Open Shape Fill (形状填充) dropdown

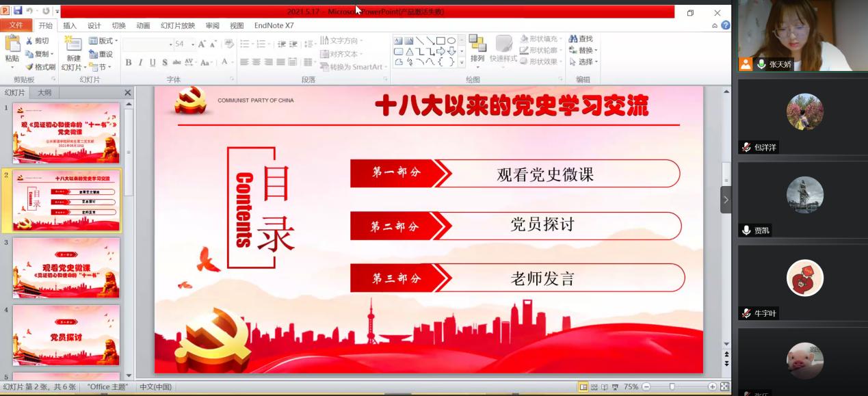coord(542,39)
